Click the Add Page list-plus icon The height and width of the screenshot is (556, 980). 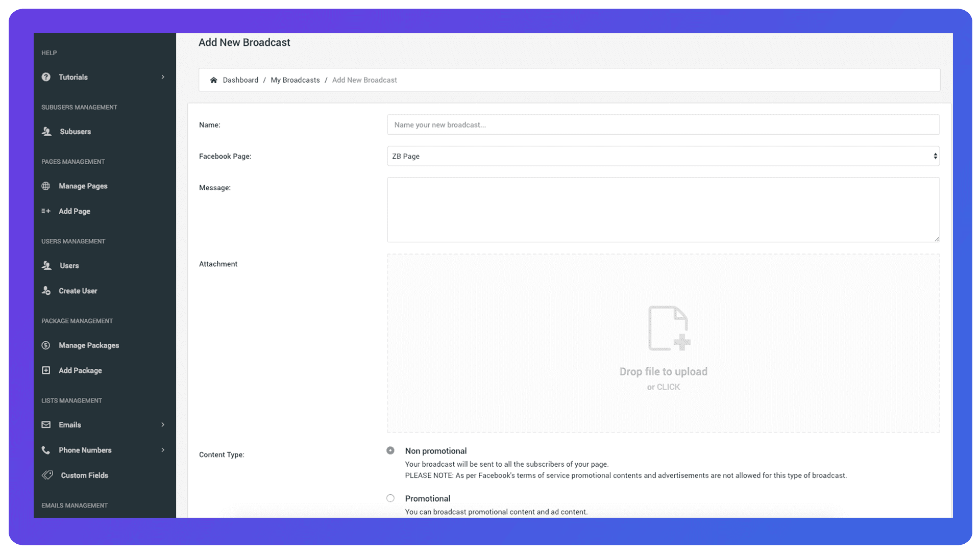(x=46, y=211)
